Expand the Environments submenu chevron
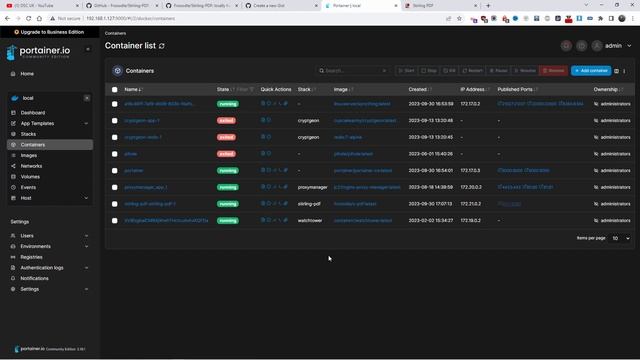 86,247
